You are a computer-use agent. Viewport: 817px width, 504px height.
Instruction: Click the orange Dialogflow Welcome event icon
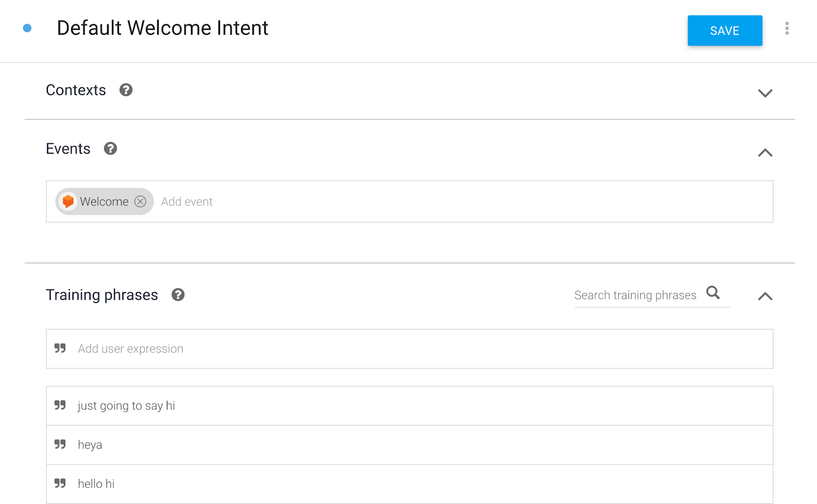point(68,202)
